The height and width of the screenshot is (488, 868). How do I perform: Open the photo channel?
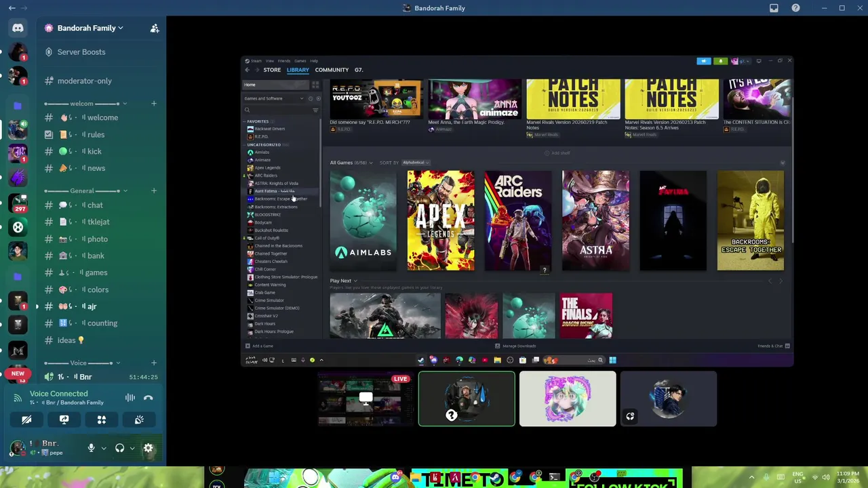click(100, 239)
